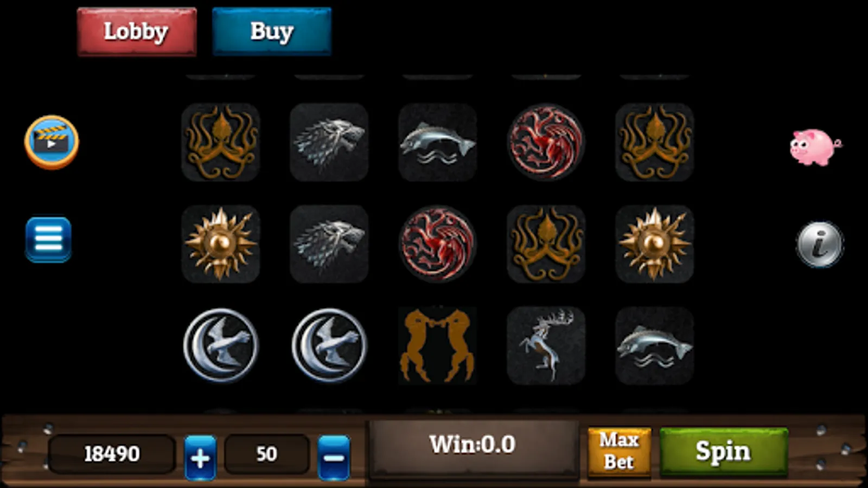The height and width of the screenshot is (488, 868).
Task: Decrease bet with the minus button
Action: pyautogui.click(x=334, y=458)
